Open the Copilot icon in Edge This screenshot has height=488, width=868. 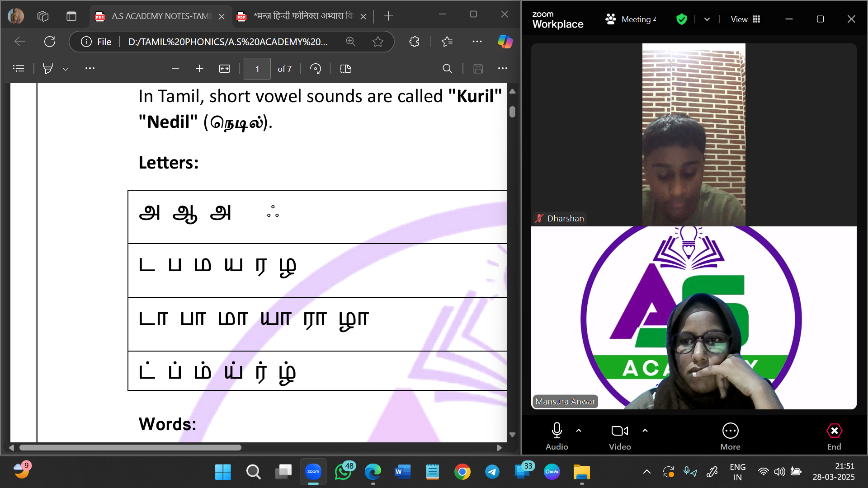pyautogui.click(x=505, y=42)
